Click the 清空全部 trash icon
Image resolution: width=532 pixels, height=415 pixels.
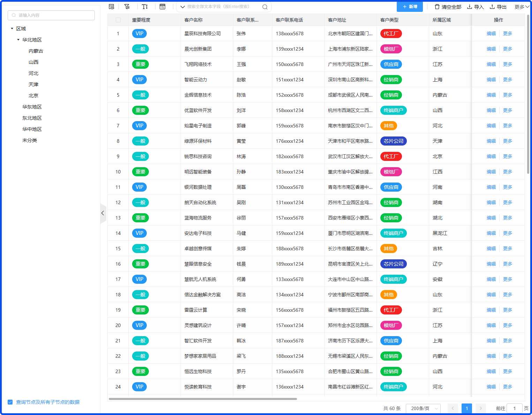pyautogui.click(x=437, y=7)
